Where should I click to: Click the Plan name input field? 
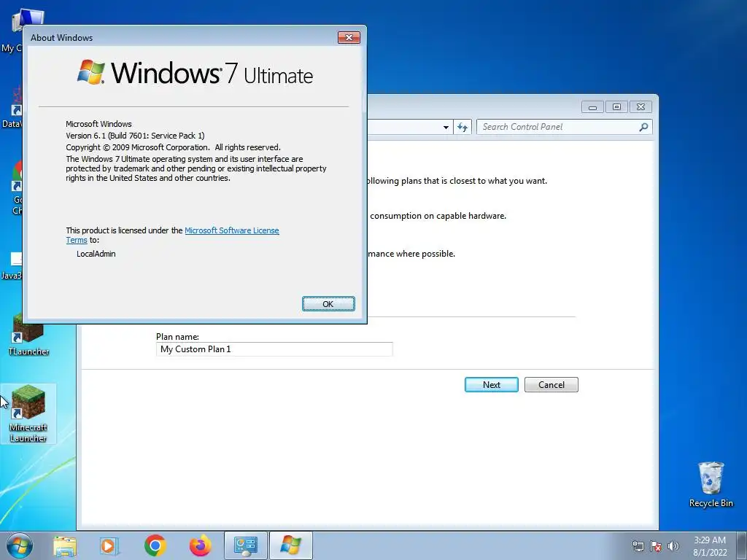(x=274, y=349)
